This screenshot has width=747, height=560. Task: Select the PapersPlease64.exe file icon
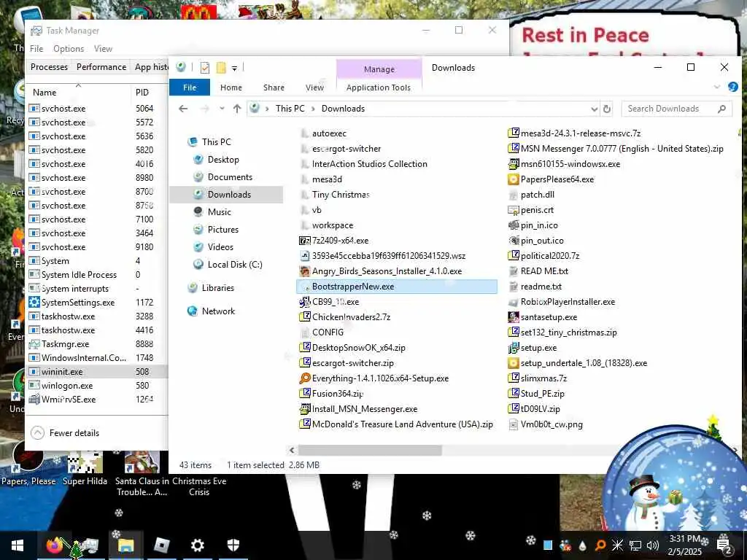pos(513,179)
